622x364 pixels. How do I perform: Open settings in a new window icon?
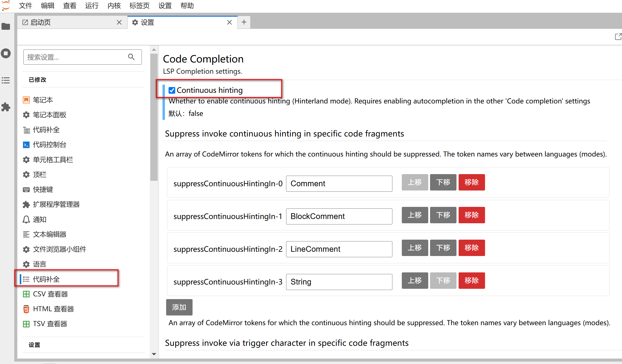click(x=618, y=37)
